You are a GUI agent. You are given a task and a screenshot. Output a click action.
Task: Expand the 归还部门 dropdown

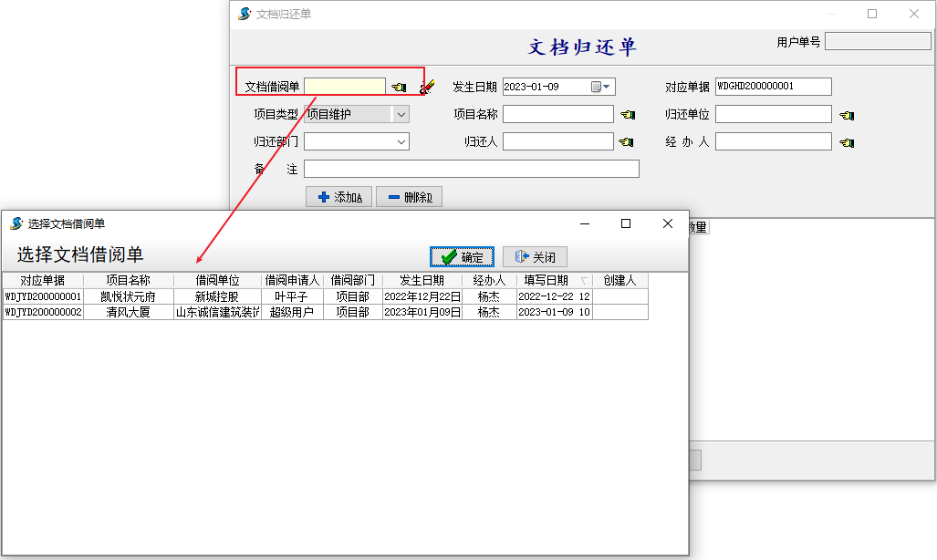coord(401,142)
